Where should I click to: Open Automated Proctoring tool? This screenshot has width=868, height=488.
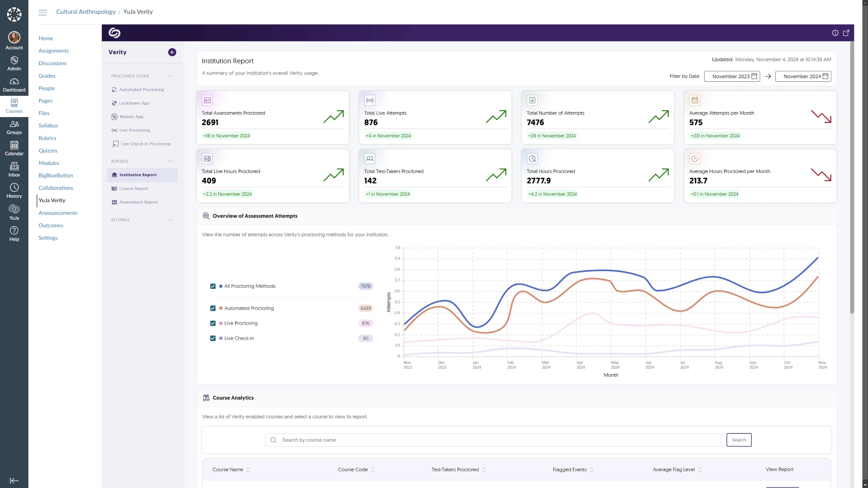[x=138, y=90]
